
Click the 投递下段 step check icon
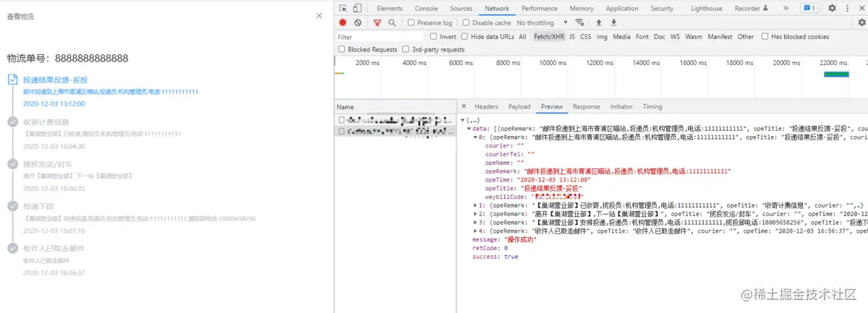(12, 206)
